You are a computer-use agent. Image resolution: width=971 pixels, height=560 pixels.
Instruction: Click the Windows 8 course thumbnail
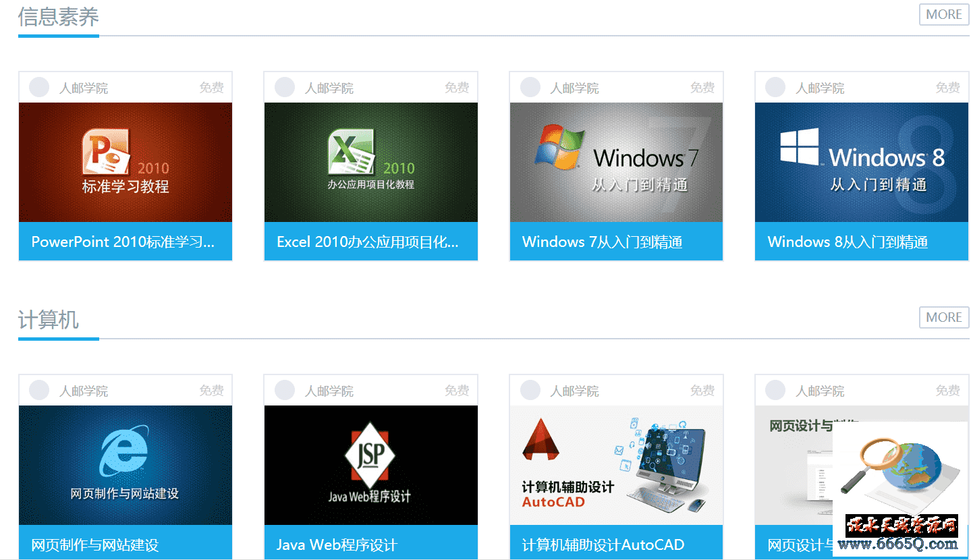tap(862, 162)
